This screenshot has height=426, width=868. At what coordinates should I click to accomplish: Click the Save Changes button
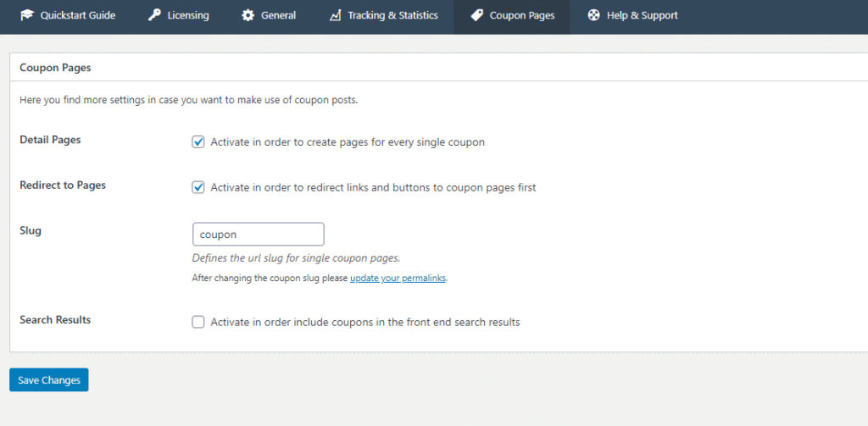tap(48, 380)
